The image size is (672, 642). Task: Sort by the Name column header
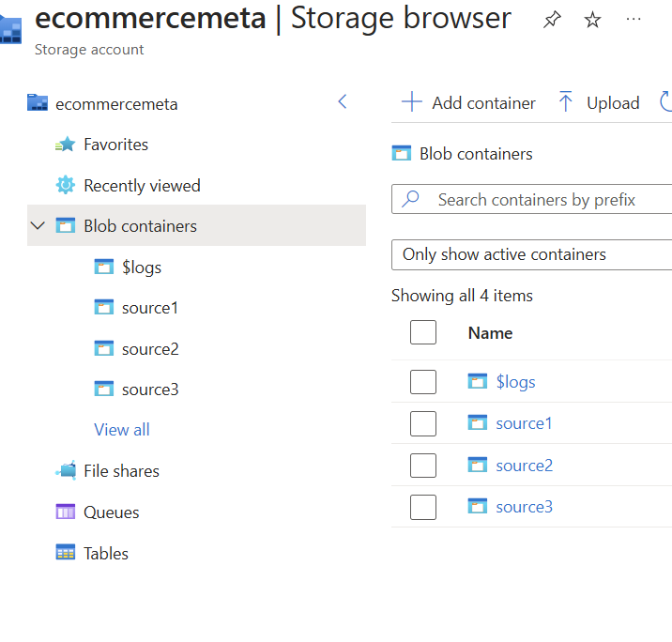pos(490,333)
